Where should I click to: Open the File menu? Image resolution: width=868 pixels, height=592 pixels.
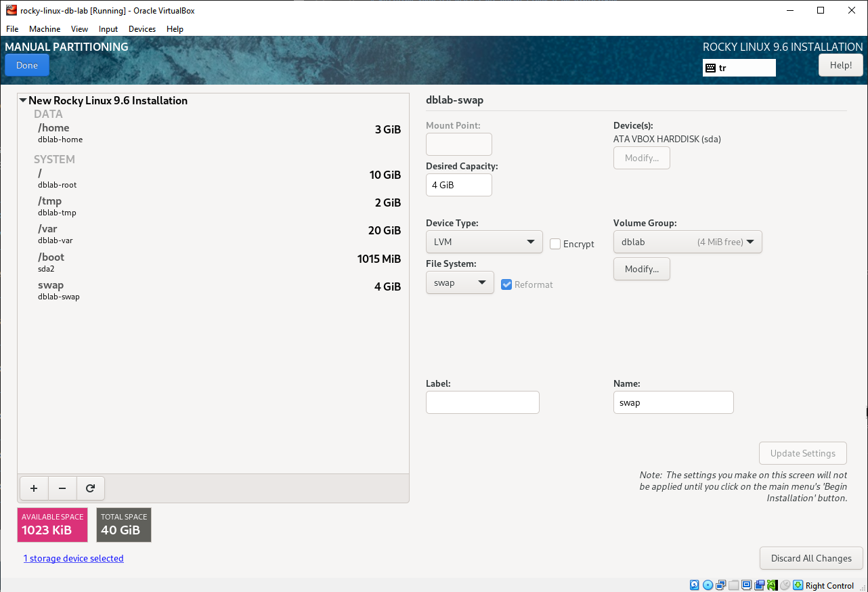(x=12, y=29)
